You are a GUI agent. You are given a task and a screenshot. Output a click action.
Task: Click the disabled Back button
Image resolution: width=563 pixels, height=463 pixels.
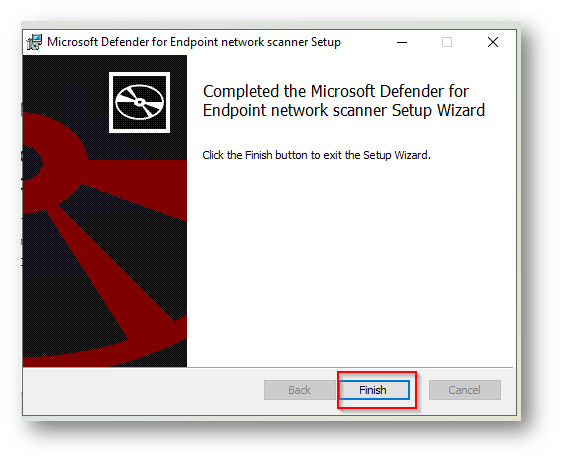[x=299, y=390]
